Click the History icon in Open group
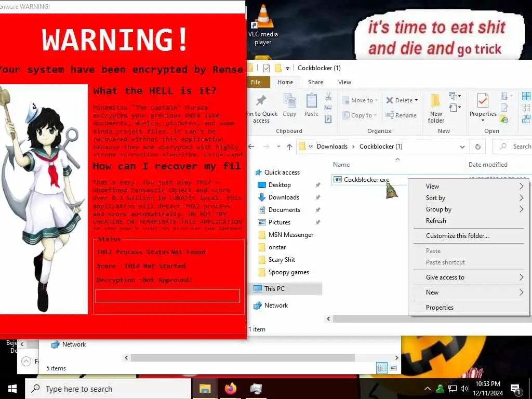Viewport: 532px width, 399px height. (504, 119)
